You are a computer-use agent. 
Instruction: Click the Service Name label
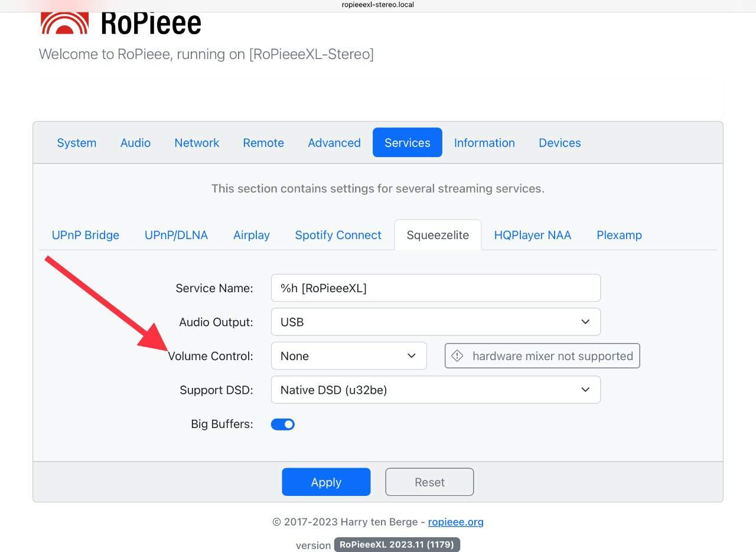pyautogui.click(x=214, y=288)
